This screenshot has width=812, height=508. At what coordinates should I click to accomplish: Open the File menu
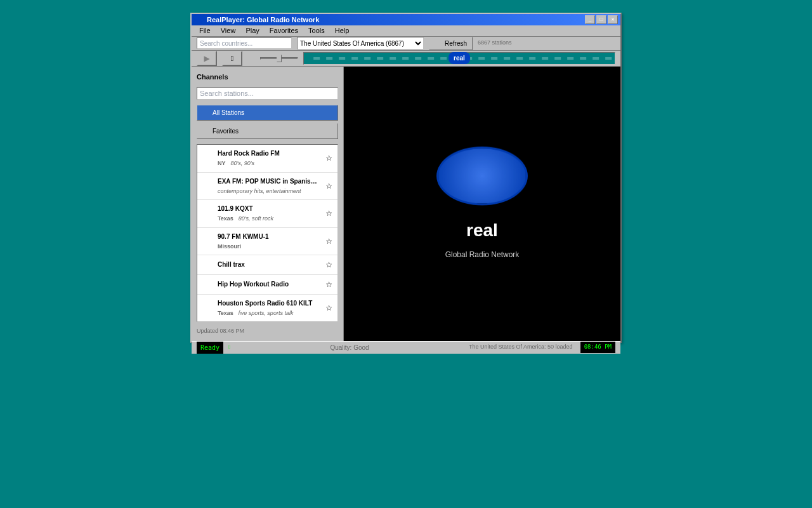coord(204,30)
